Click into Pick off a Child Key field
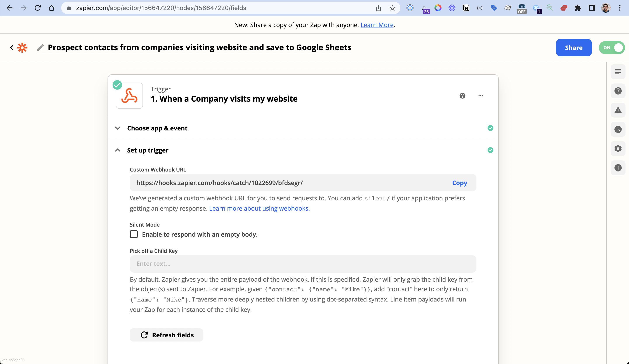 (303, 264)
